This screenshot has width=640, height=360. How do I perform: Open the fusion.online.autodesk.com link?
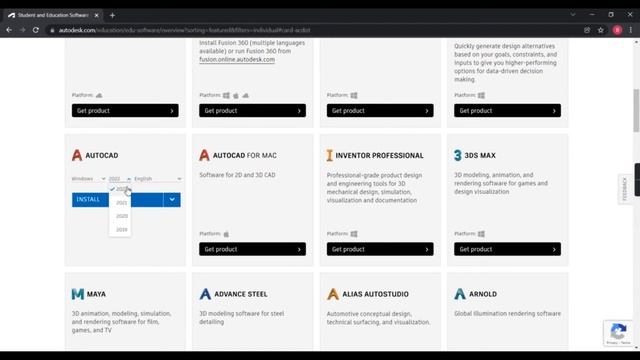click(x=237, y=60)
